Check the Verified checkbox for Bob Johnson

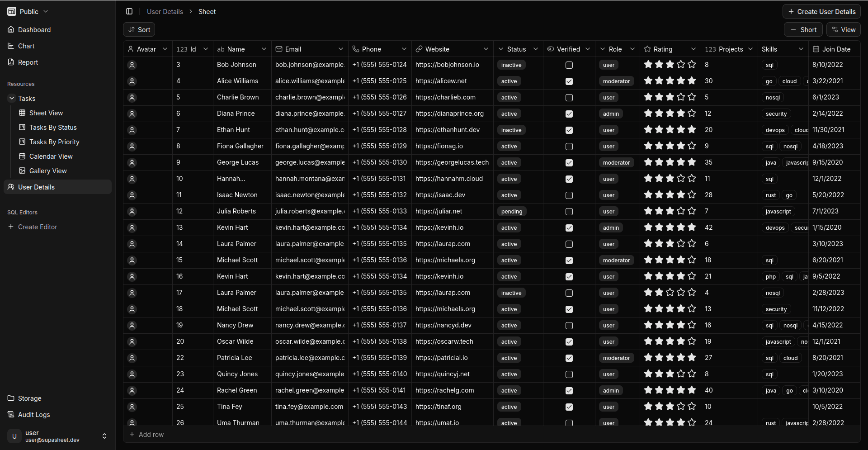[569, 65]
